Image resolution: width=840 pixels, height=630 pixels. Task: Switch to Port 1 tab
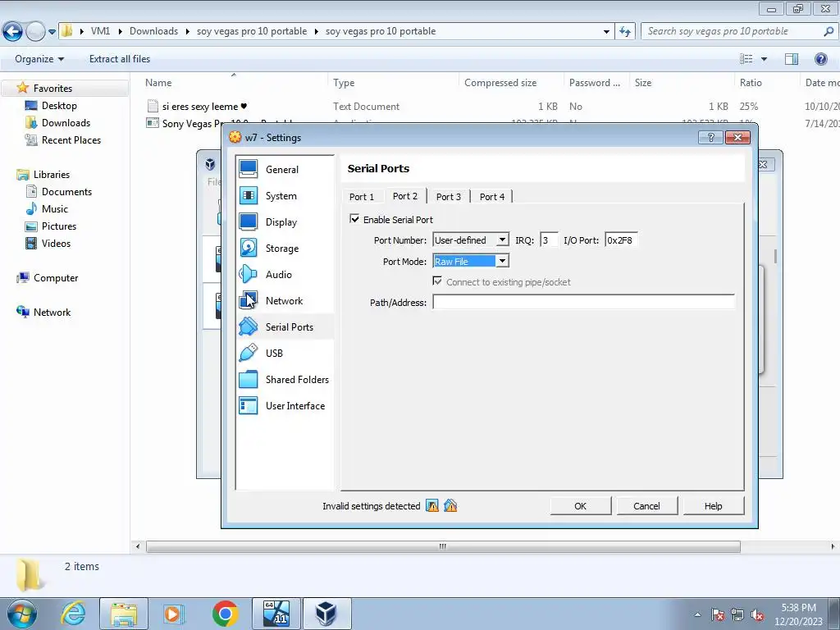click(x=362, y=197)
